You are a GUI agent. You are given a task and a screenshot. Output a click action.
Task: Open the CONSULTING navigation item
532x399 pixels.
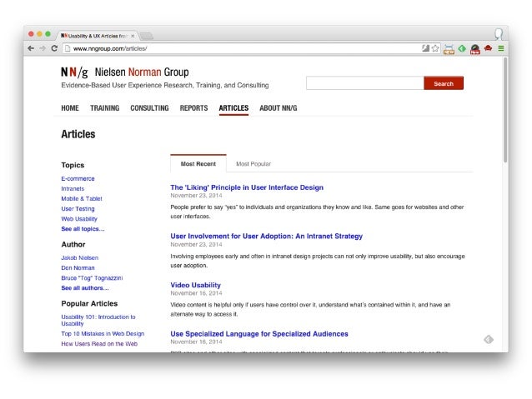tap(149, 107)
